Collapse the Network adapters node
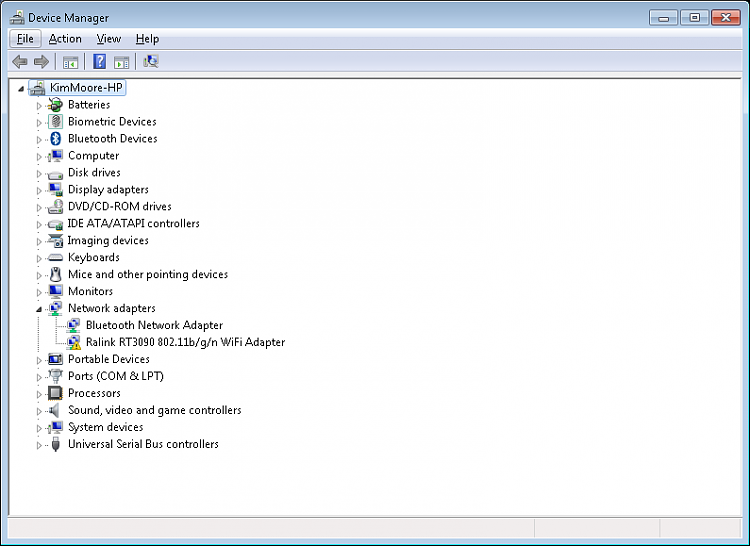 pos(39,309)
